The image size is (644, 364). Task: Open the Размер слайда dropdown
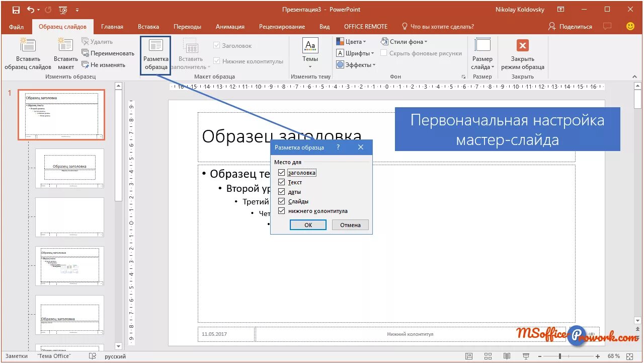pyautogui.click(x=482, y=54)
